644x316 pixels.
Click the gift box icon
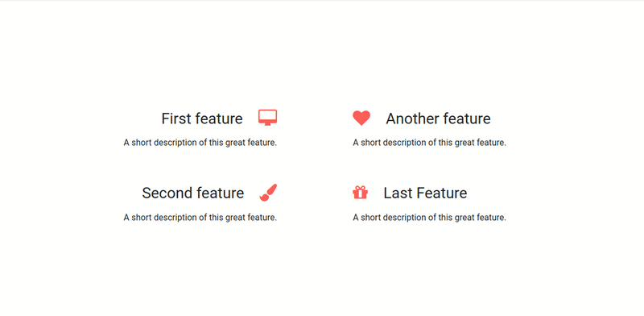(360, 193)
